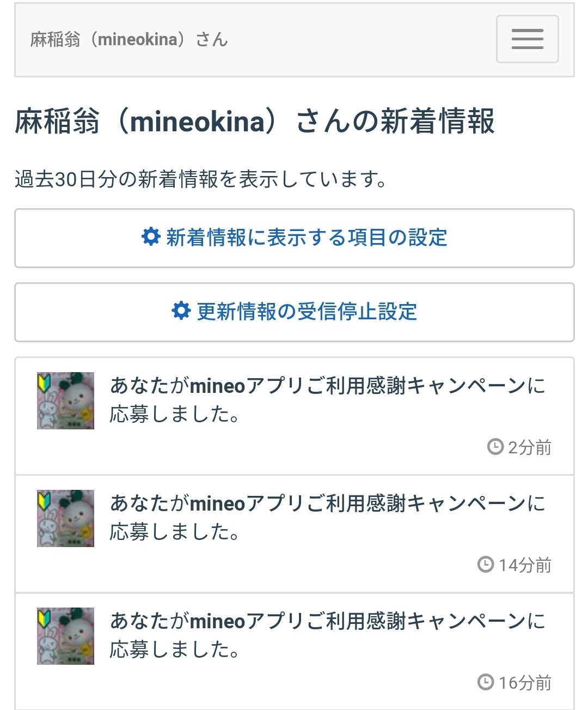
Task: Click the gear icon beside 新着情報に表示する項目の設定
Action: (x=151, y=236)
